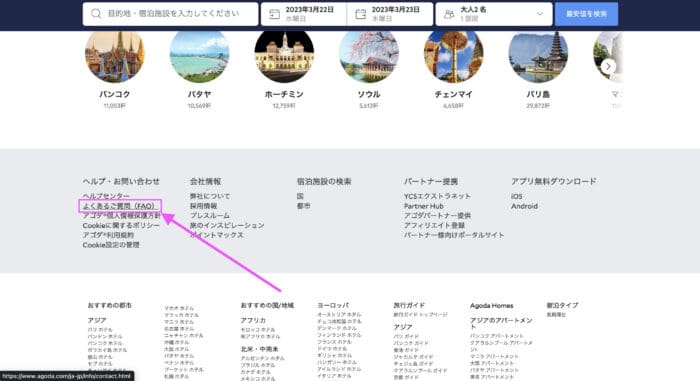The image size is (700, 381).
Task: Open the iOS app download link
Action: 517,197
